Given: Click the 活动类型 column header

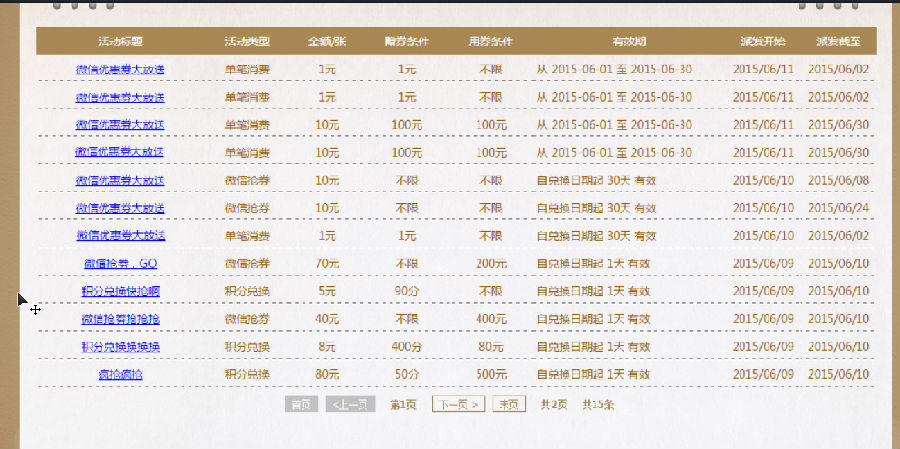Looking at the screenshot, I should pos(247,42).
